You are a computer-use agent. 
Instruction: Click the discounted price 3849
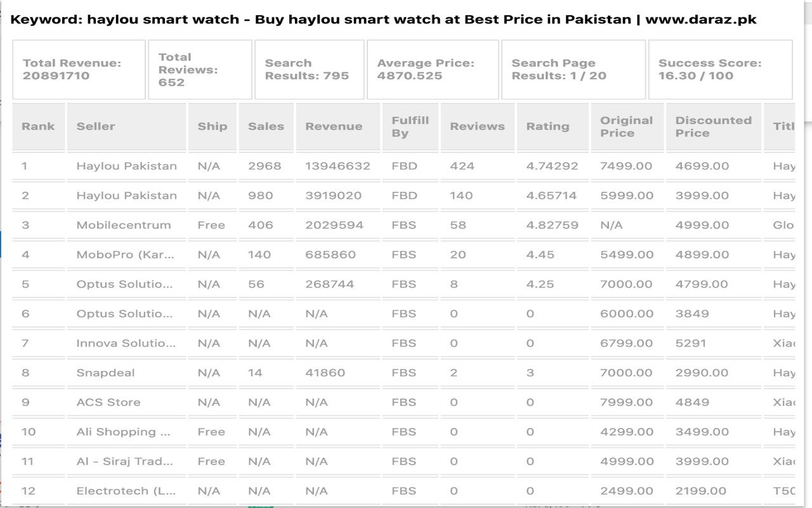coord(691,314)
